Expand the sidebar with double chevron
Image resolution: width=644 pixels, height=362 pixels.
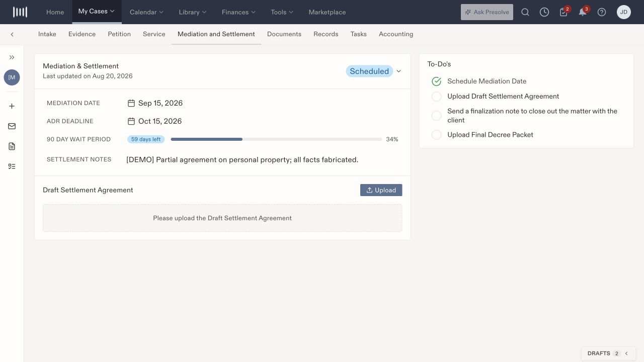pos(12,57)
